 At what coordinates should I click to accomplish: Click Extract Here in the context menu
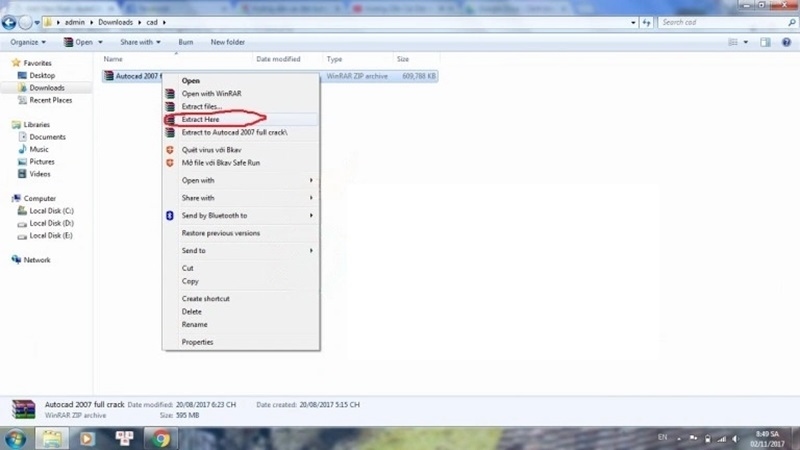200,119
